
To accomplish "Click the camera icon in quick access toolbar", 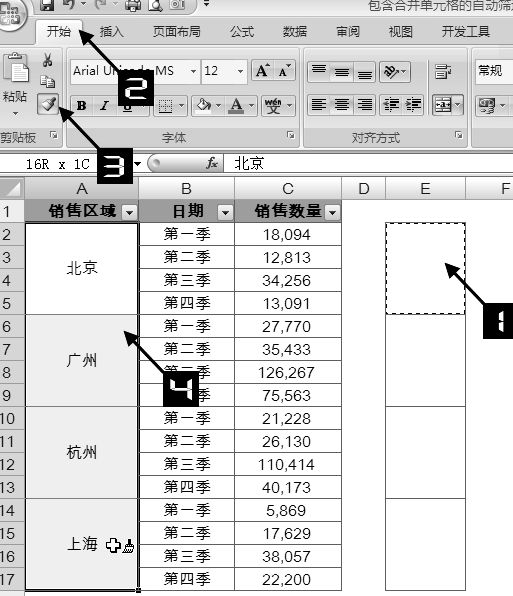I will 178,5.
